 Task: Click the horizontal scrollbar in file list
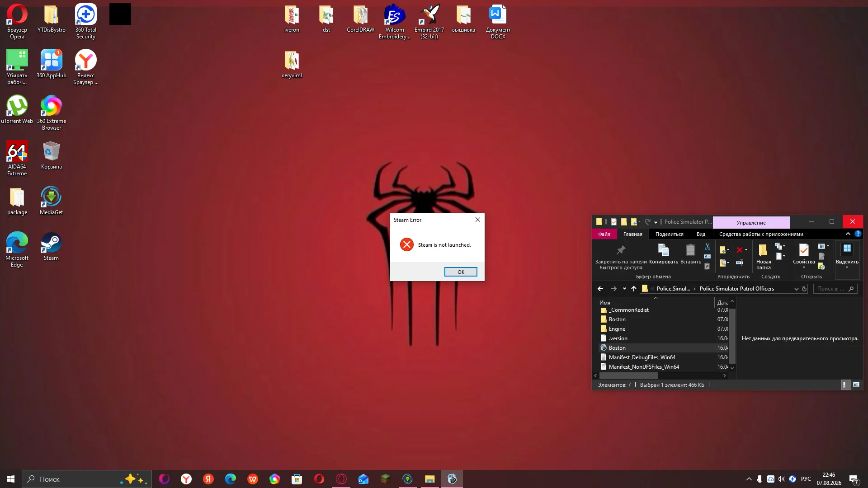point(628,376)
